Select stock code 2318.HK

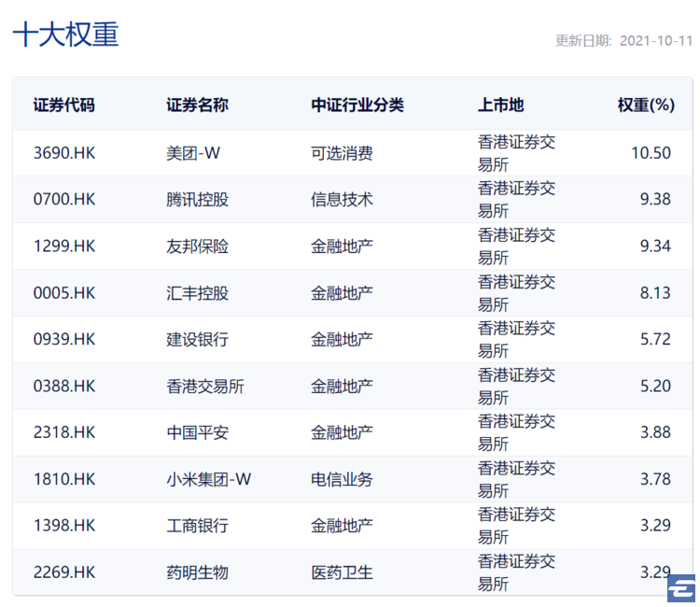click(x=64, y=432)
